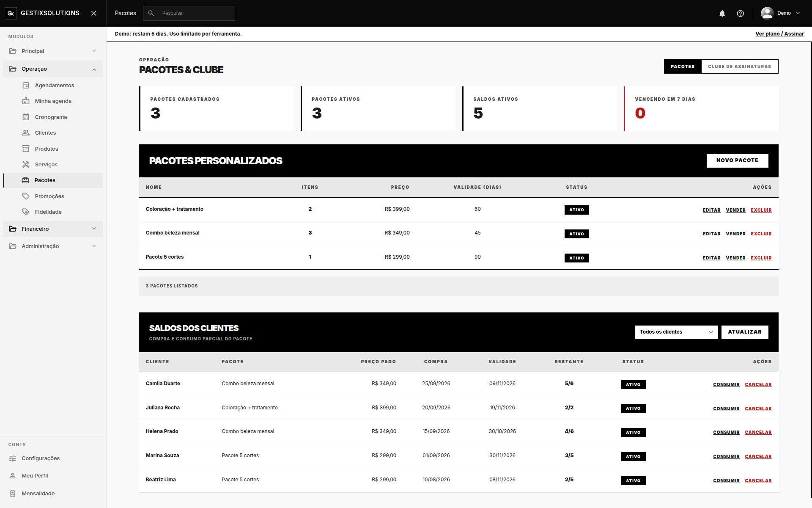Click Vender for Combo beleza mensal
The image size is (812, 508).
(x=735, y=234)
